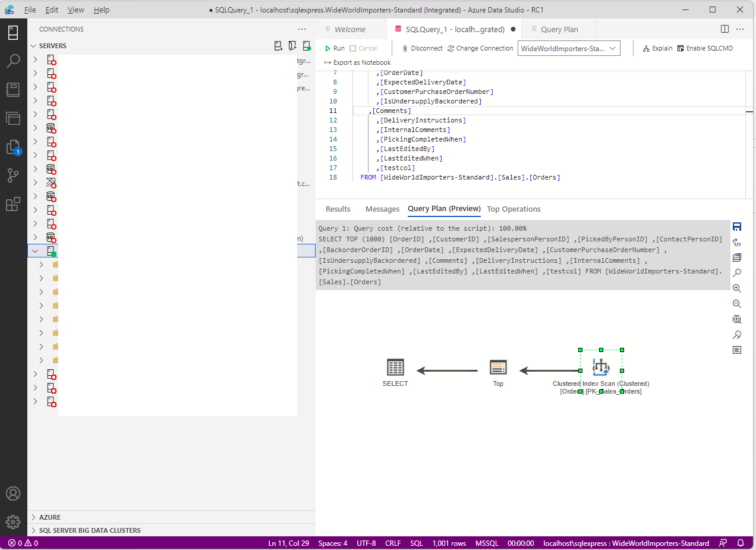Activate Zoom to Fit for the query plan
The height and width of the screenshot is (550, 756).
tap(737, 319)
